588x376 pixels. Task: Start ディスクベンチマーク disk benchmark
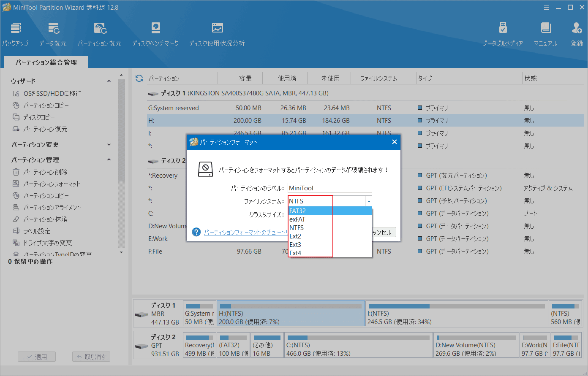[155, 34]
